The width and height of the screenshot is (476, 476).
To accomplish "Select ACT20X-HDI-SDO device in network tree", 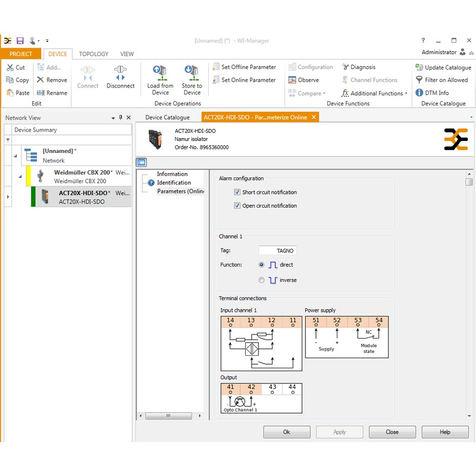I will click(82, 197).
